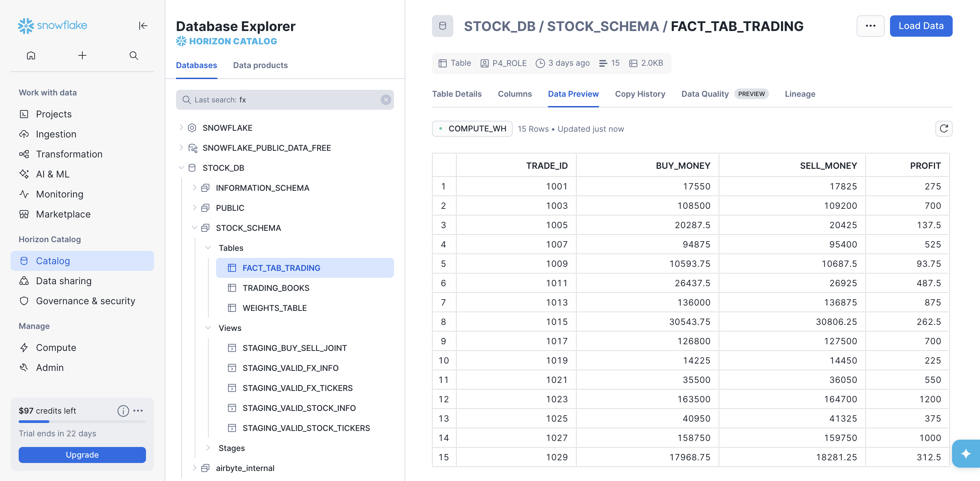Open Marketplace in sidebar
980x481 pixels.
tap(82, 214)
